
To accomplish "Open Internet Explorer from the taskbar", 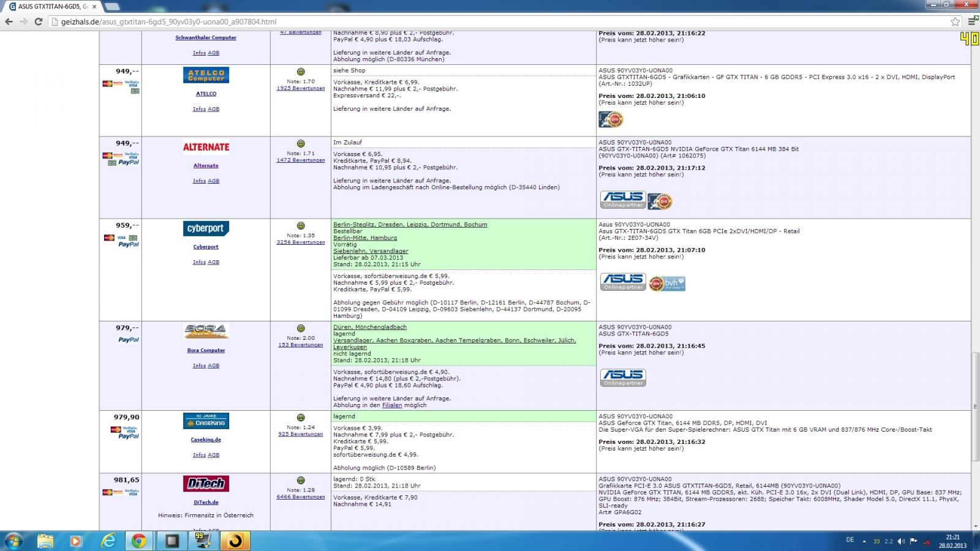I will point(108,541).
